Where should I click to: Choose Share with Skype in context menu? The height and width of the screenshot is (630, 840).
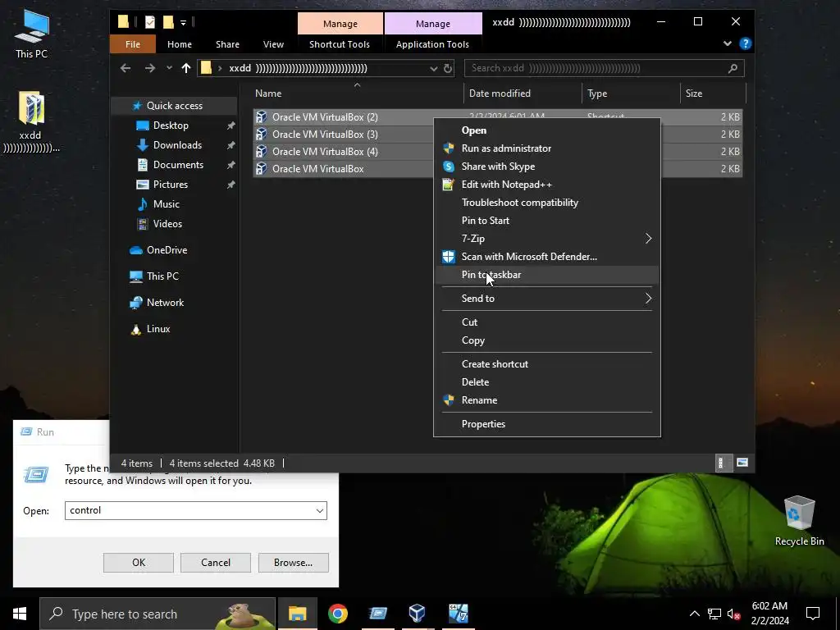coord(546,167)
